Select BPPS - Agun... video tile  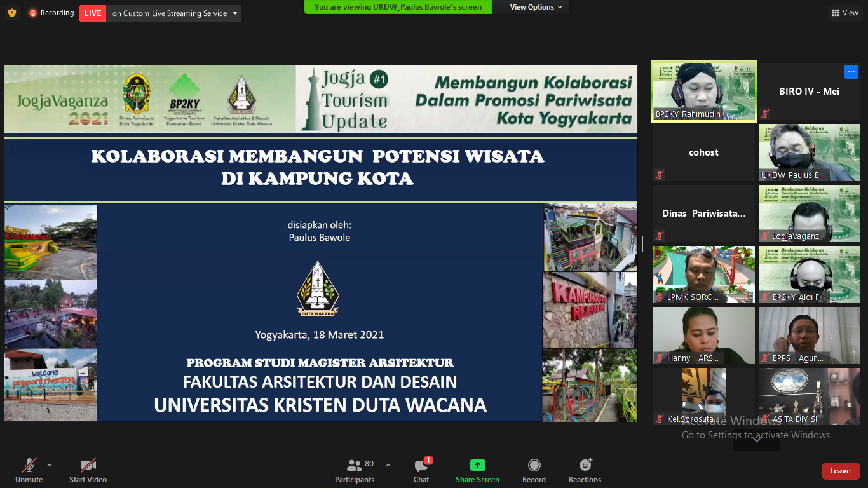809,335
